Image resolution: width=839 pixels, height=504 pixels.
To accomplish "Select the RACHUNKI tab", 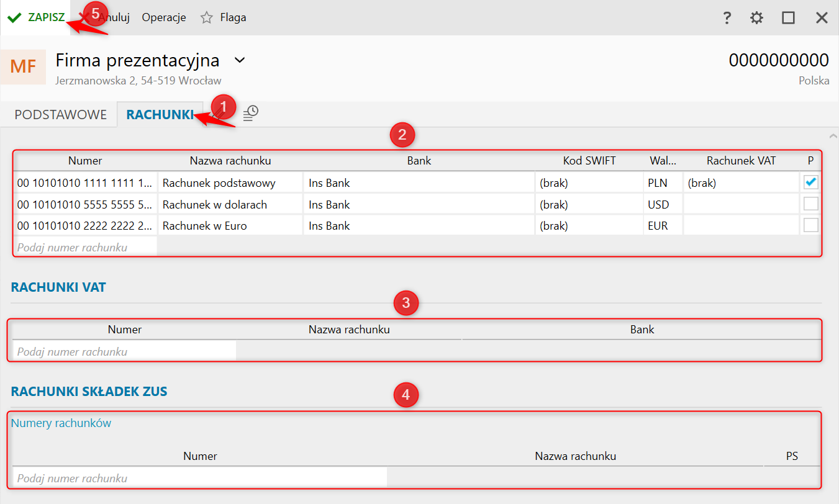I will 160,115.
